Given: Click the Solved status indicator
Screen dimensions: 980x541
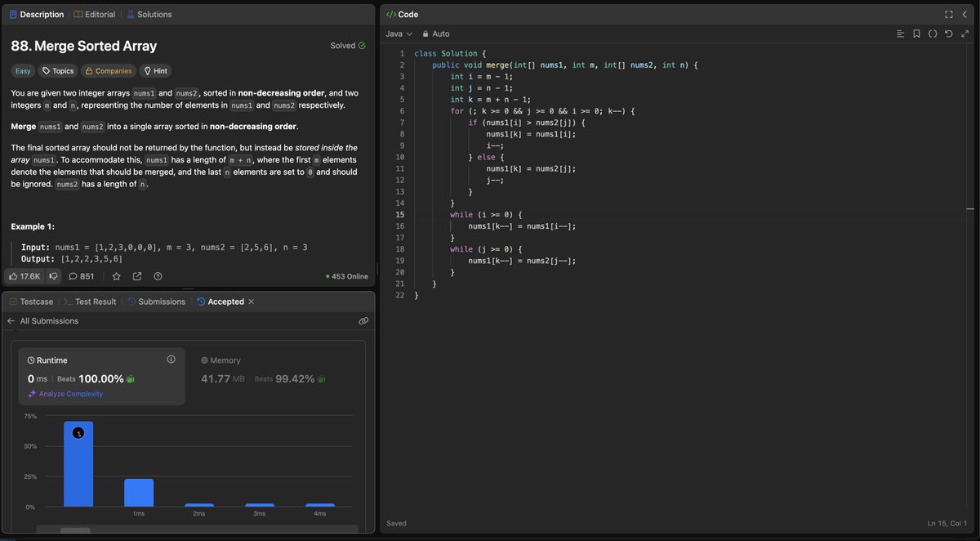Looking at the screenshot, I should [348, 46].
